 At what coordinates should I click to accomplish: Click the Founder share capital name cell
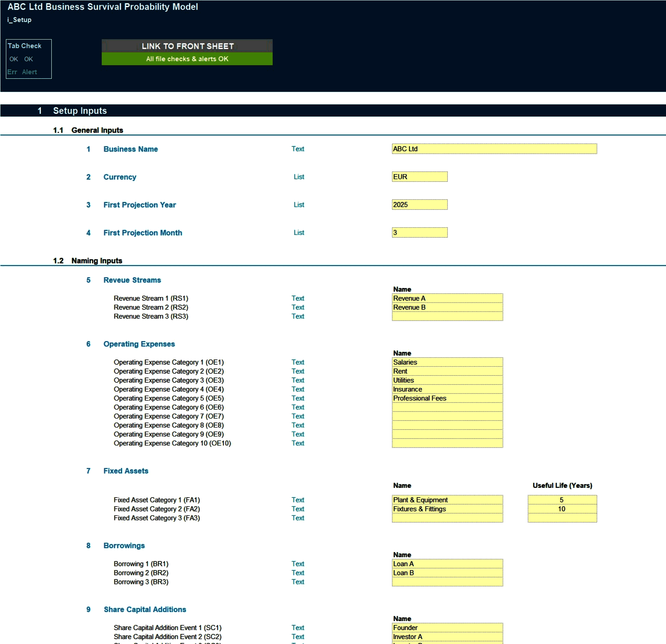[x=447, y=627]
